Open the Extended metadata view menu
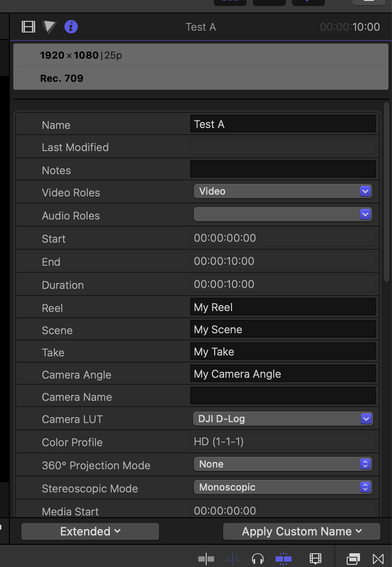This screenshot has width=392, height=567. (x=90, y=531)
